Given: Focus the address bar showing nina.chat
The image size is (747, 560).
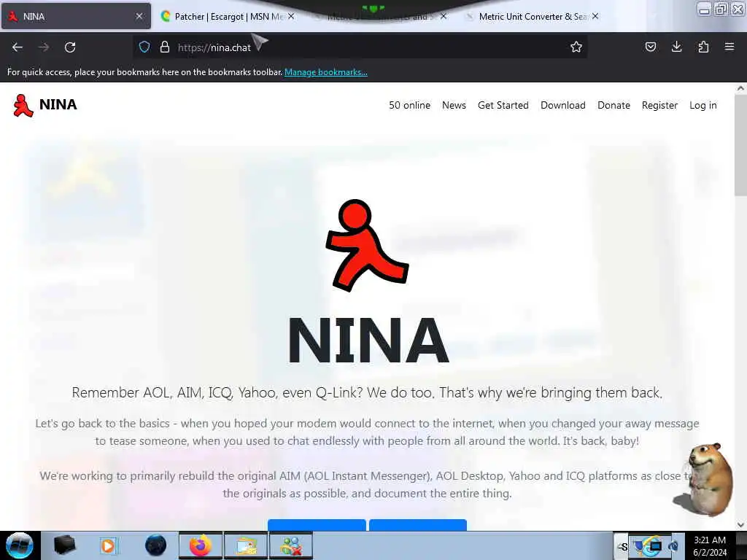Looking at the screenshot, I should pos(360,47).
